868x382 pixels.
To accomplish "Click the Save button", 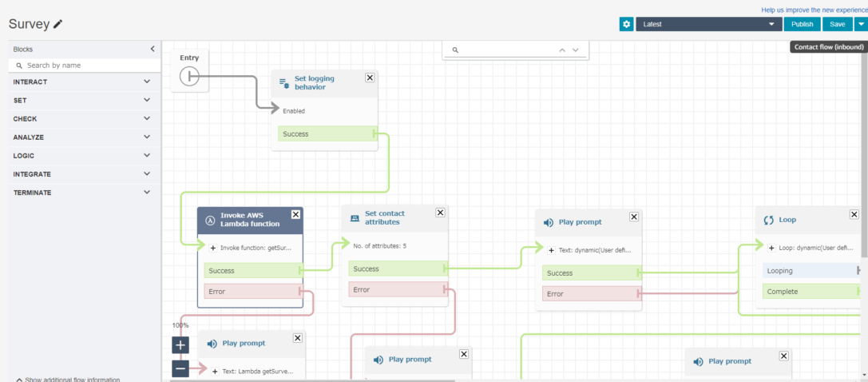I will tap(837, 25).
